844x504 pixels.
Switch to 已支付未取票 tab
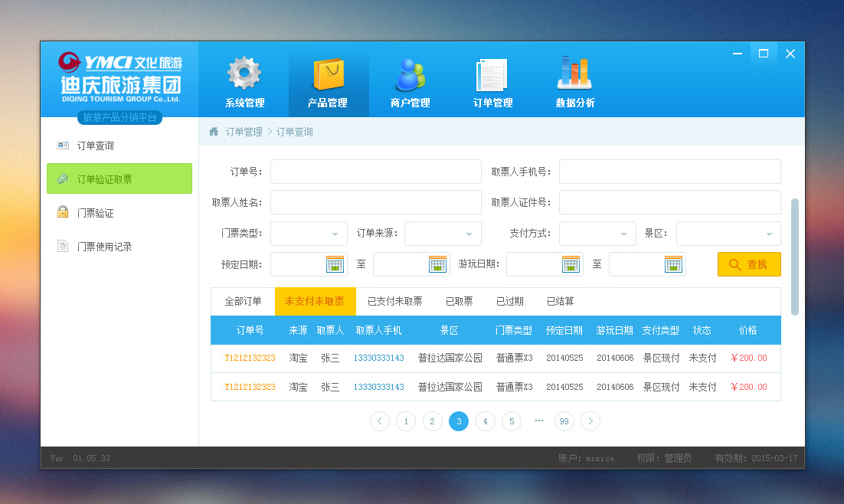click(x=394, y=301)
